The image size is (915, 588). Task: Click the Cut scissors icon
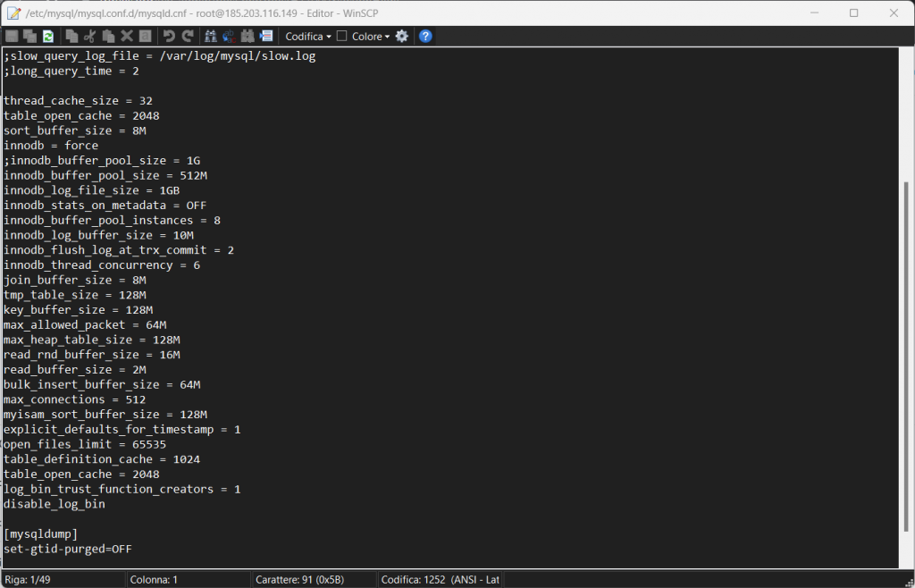tap(89, 37)
